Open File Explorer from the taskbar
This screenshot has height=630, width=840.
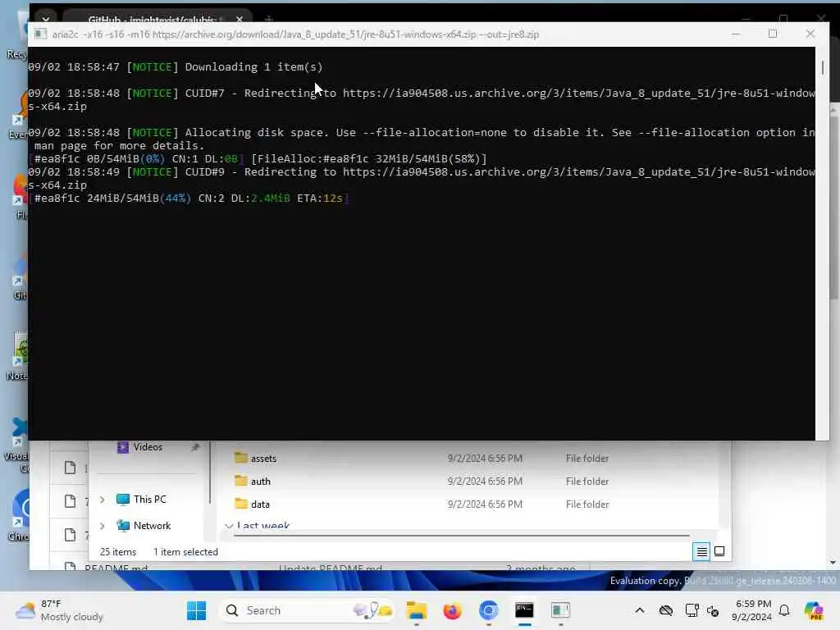click(x=416, y=610)
